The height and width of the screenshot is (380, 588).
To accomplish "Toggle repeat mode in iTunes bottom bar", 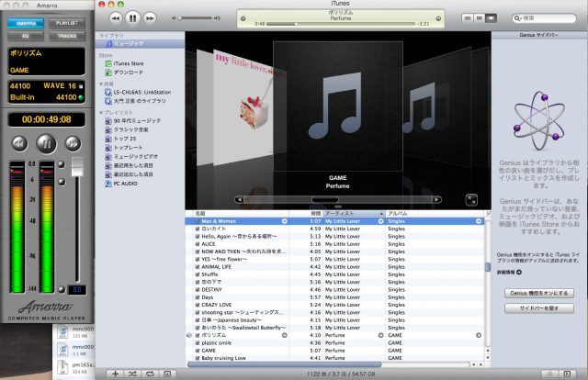I will point(150,374).
